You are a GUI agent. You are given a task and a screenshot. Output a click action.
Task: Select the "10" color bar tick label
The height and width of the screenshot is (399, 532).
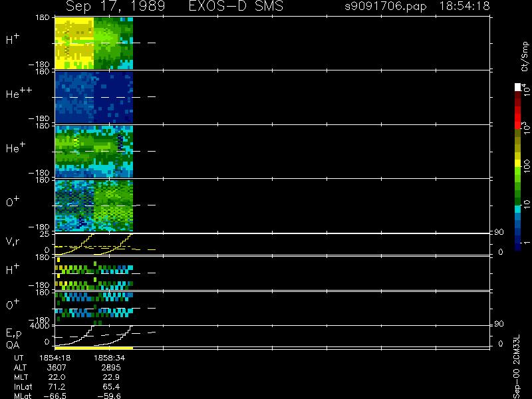(526, 204)
